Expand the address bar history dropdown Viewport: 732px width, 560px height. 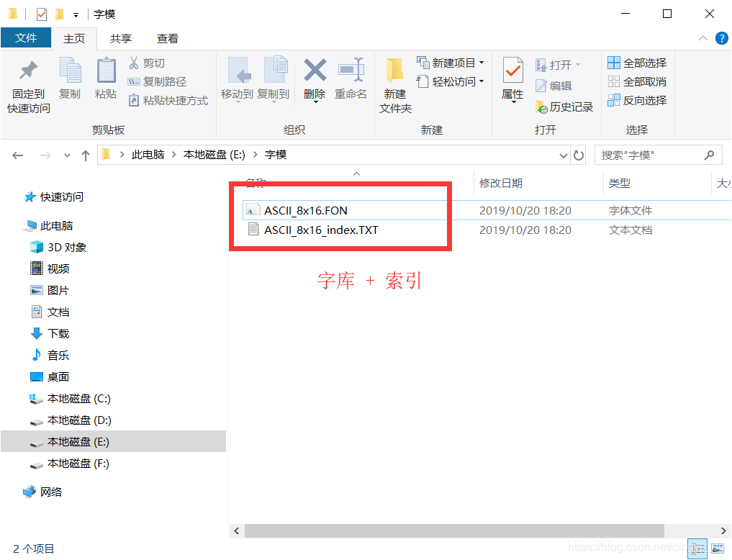coord(564,155)
